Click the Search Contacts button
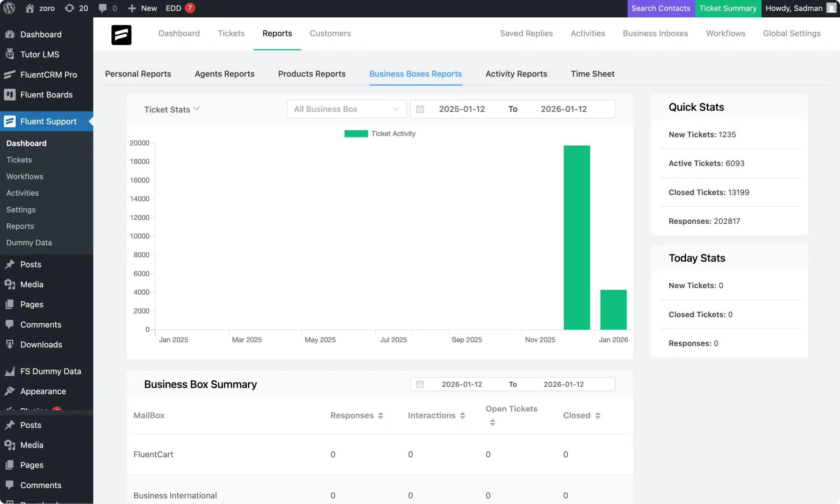840x504 pixels. [661, 8]
